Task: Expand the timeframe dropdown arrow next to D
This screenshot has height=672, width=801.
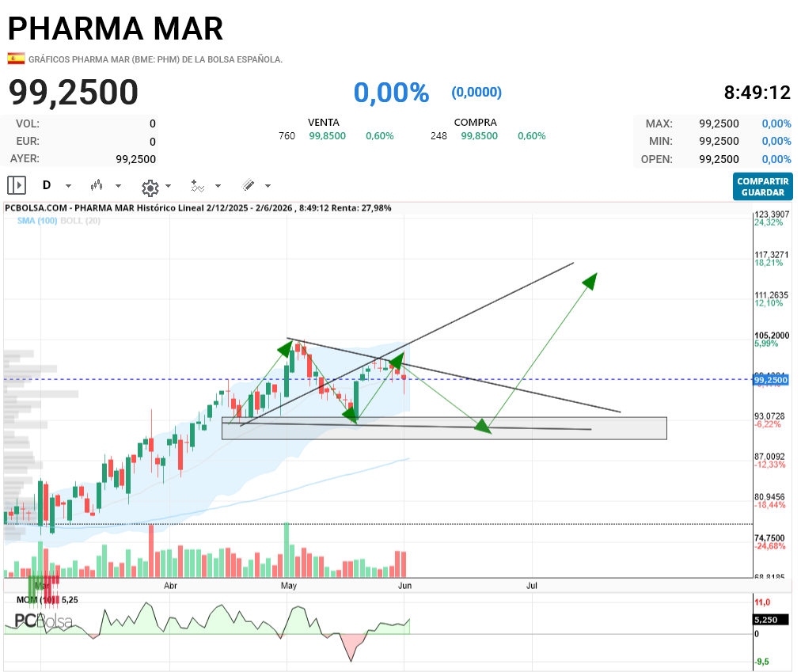Action: 68,186
